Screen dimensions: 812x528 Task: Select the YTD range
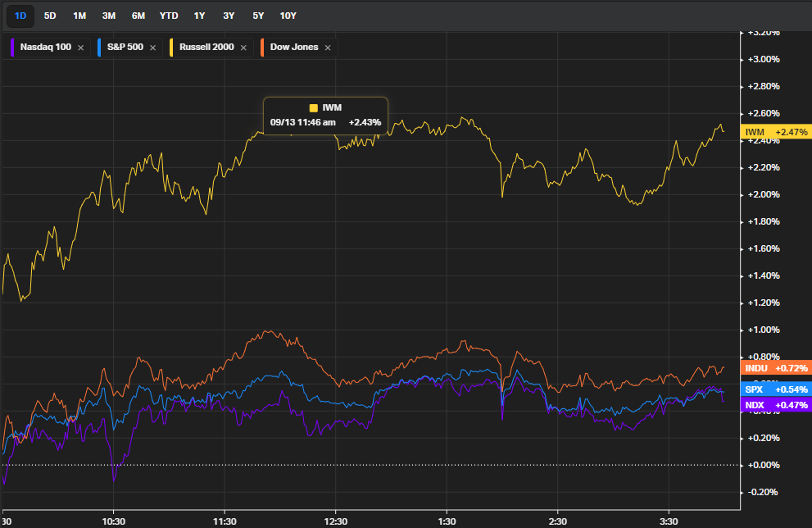(169, 16)
